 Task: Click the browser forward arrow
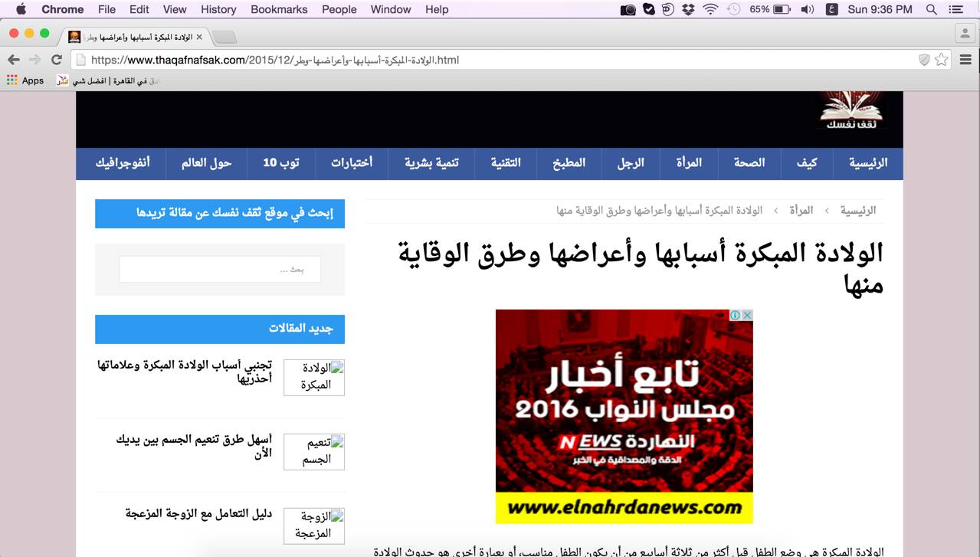click(34, 60)
